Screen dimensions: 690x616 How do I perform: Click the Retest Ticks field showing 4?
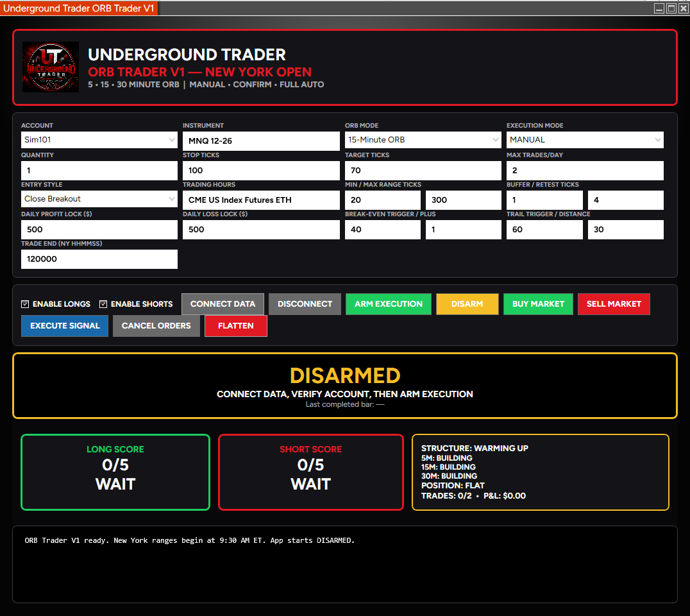click(x=626, y=200)
